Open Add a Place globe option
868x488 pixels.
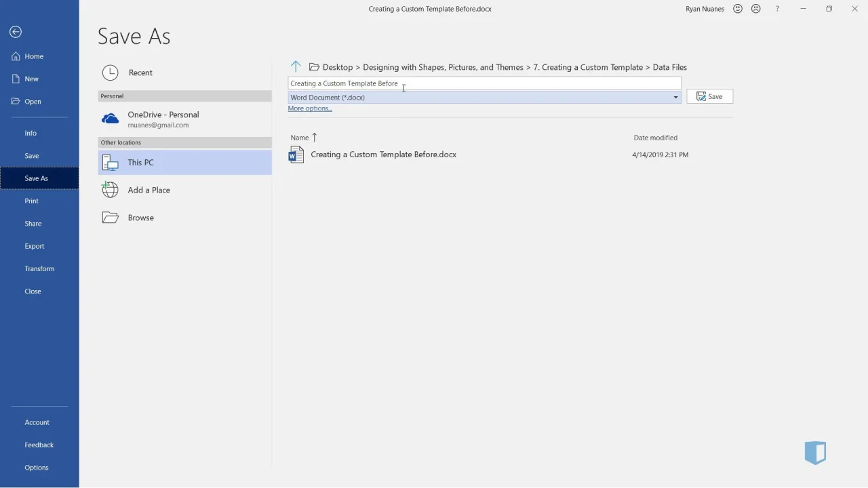pos(149,190)
